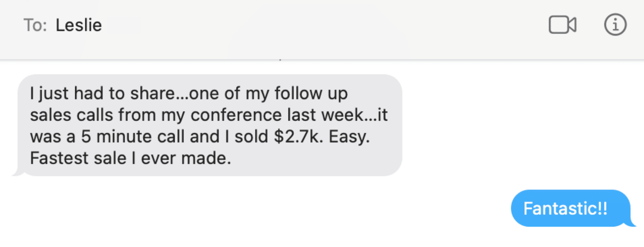644x247 pixels.
Task: Select the gray incoming message bubble
Action: tap(210, 125)
